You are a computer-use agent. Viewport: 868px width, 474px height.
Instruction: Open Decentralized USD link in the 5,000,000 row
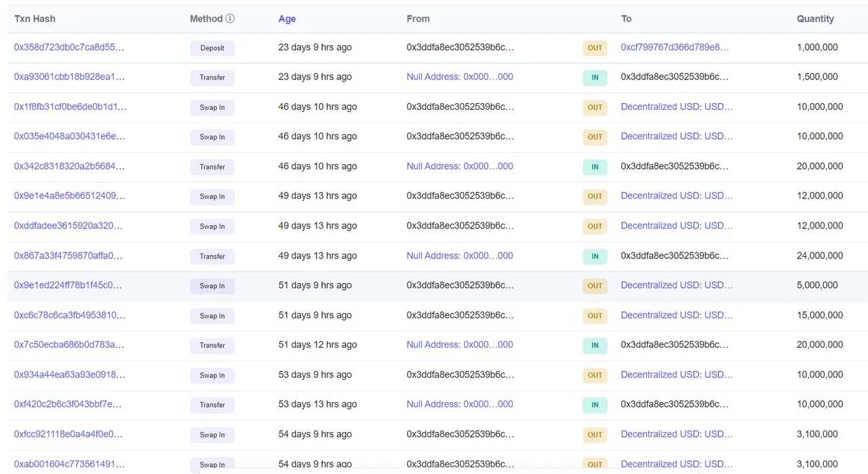(677, 285)
